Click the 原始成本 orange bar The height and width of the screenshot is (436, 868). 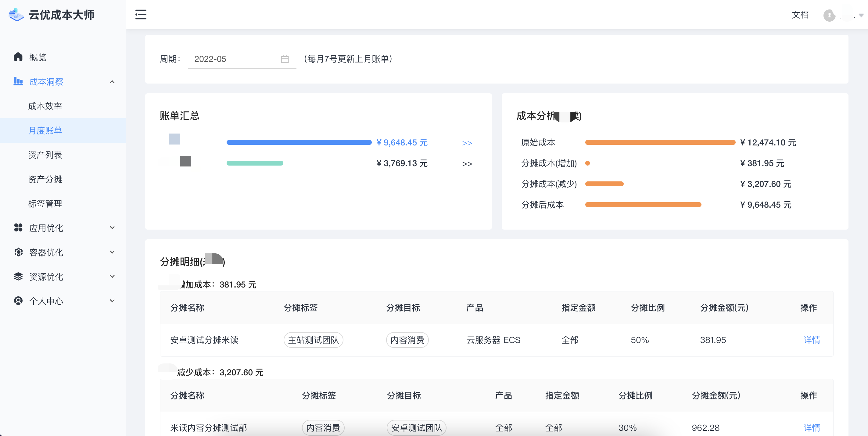[x=660, y=142]
